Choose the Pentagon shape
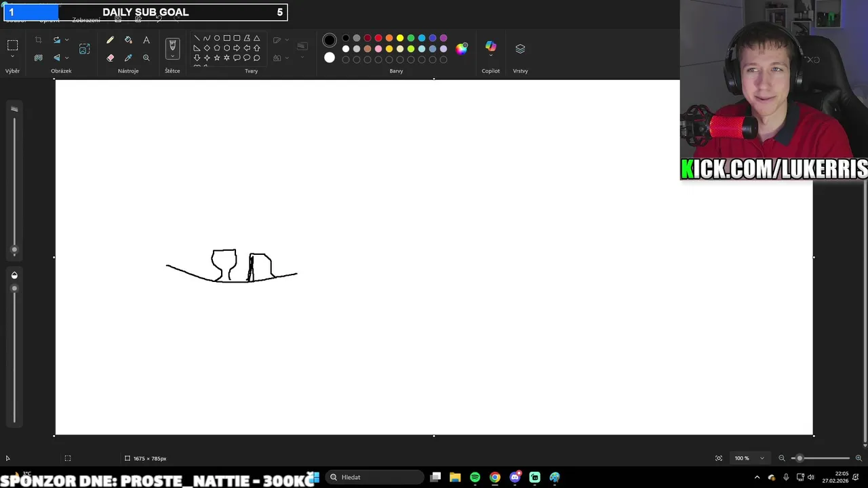 [x=217, y=48]
